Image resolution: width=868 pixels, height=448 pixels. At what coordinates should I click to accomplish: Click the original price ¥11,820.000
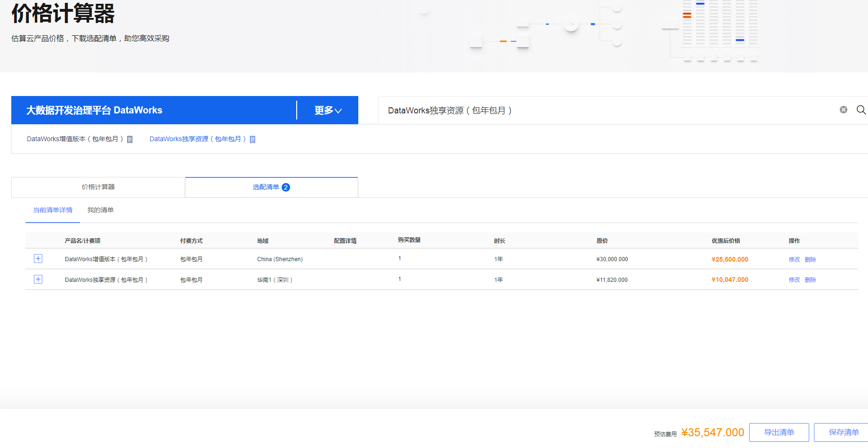pos(612,280)
